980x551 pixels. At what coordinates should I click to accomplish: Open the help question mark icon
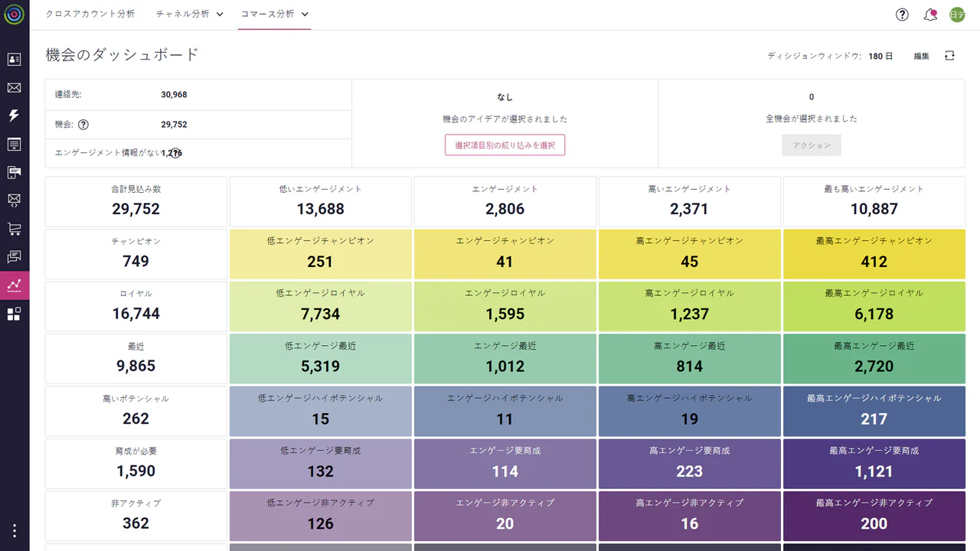[x=902, y=15]
